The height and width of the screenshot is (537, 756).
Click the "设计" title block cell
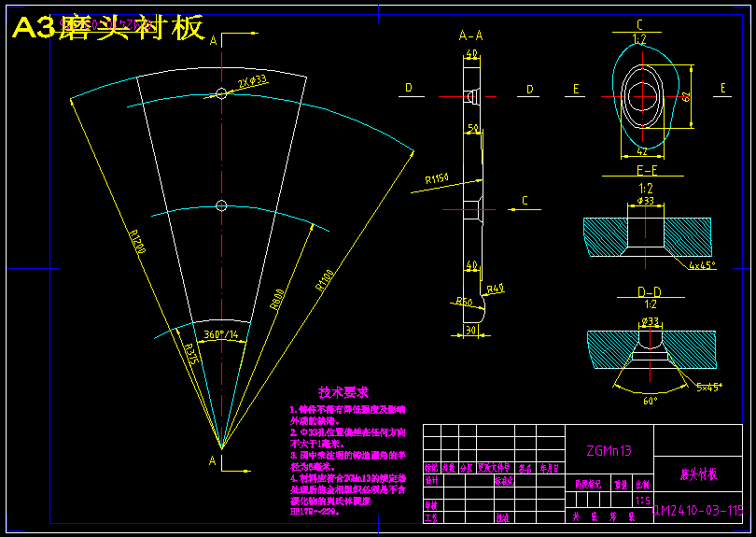[431, 481]
